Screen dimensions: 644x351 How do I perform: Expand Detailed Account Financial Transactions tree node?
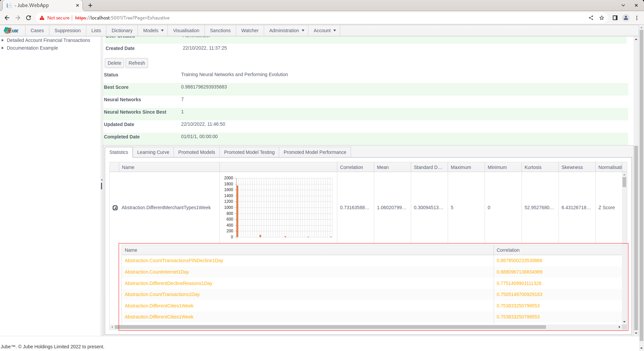pyautogui.click(x=3, y=40)
